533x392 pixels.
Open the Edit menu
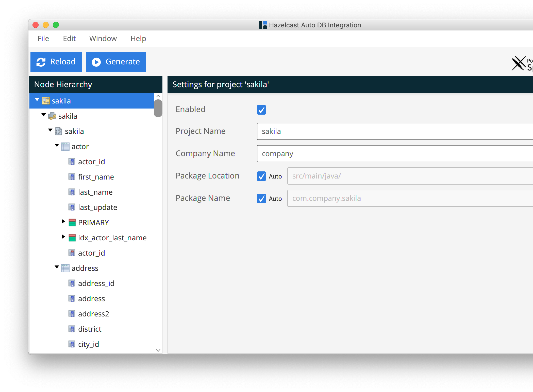(x=69, y=39)
